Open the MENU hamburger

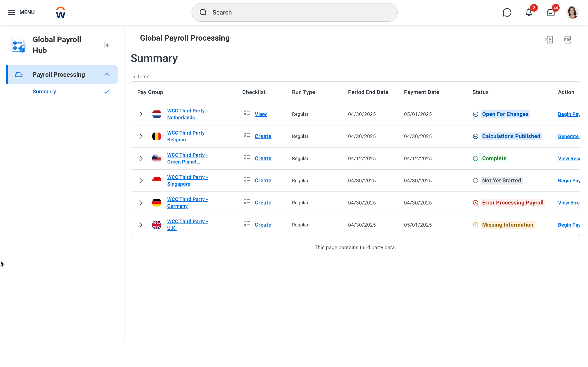tap(11, 12)
